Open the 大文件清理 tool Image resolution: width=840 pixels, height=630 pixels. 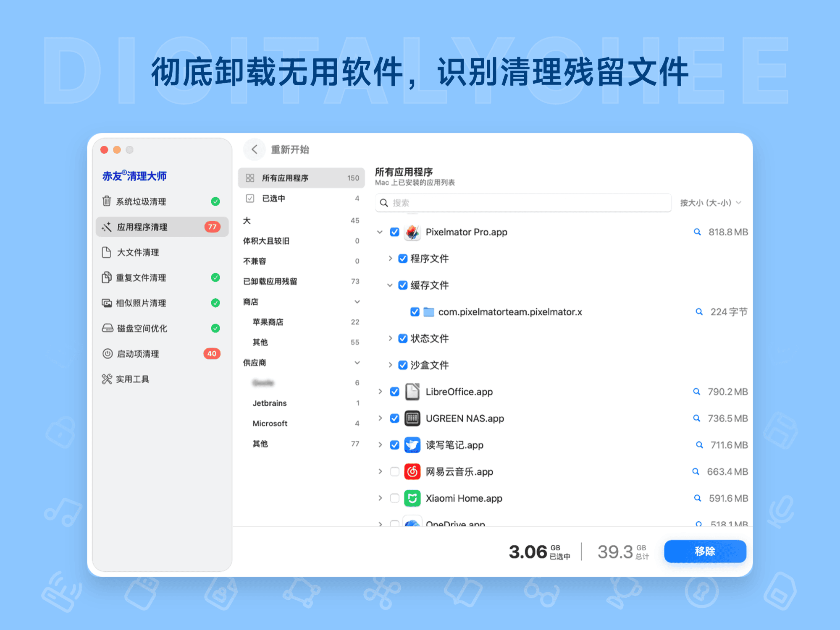(139, 252)
